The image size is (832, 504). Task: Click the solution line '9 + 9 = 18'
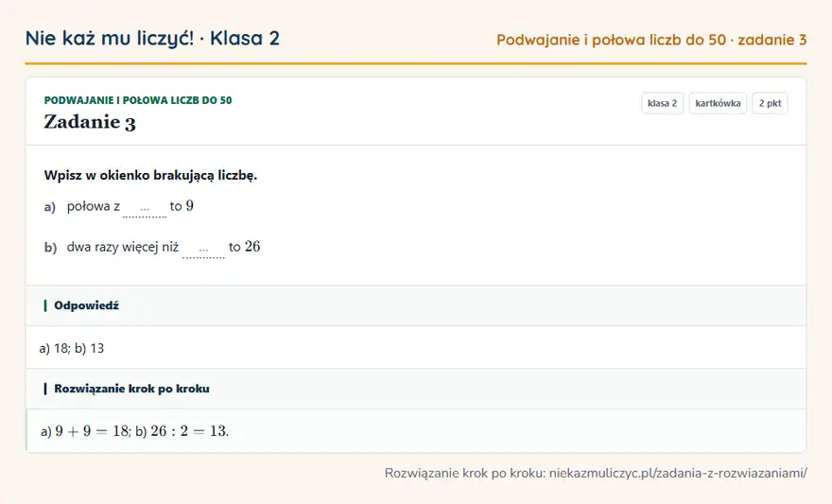pyautogui.click(x=92, y=431)
